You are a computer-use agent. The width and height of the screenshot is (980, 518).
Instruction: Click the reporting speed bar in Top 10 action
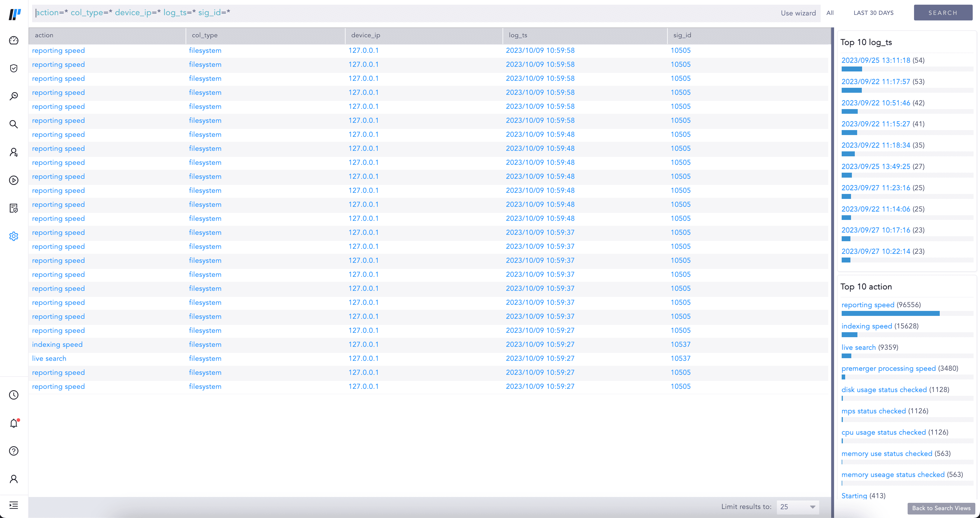(890, 313)
